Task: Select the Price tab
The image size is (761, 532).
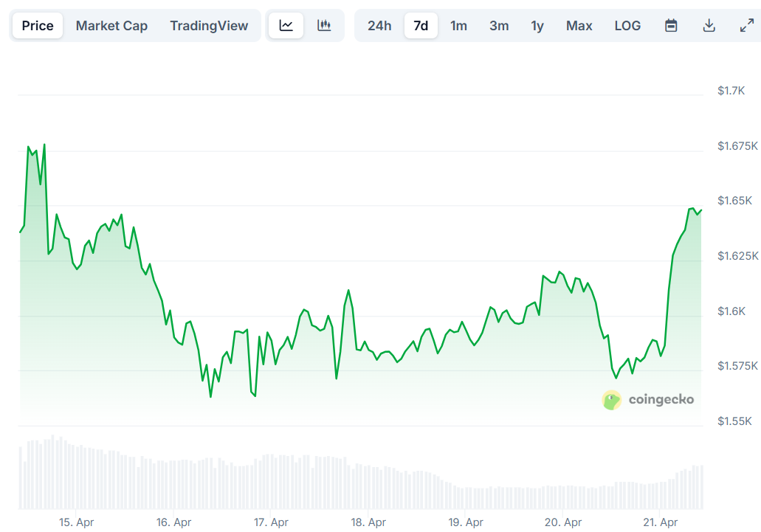Action: tap(37, 25)
